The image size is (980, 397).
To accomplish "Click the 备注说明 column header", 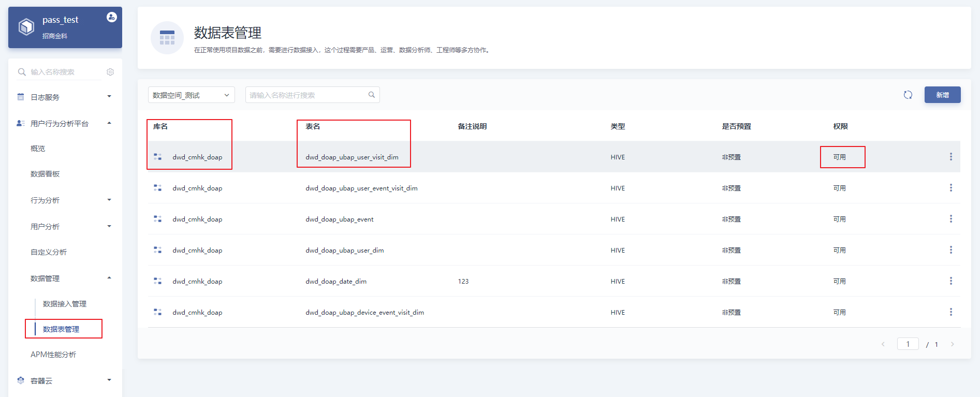I will (x=472, y=126).
